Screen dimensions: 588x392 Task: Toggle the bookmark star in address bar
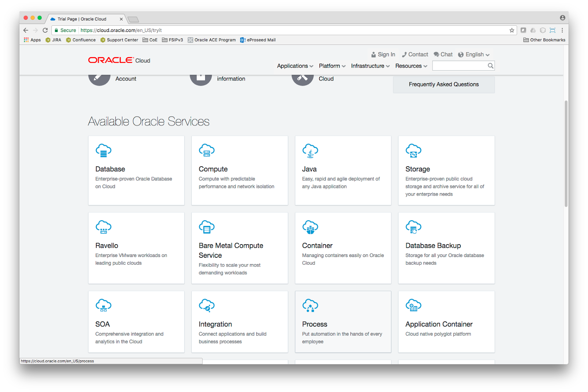click(511, 30)
